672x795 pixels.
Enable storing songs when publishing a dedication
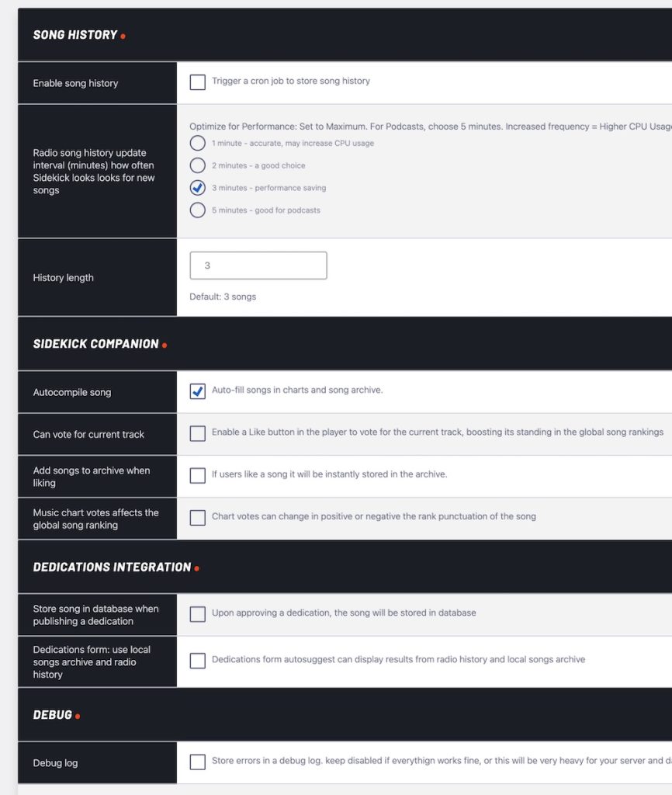tap(197, 613)
